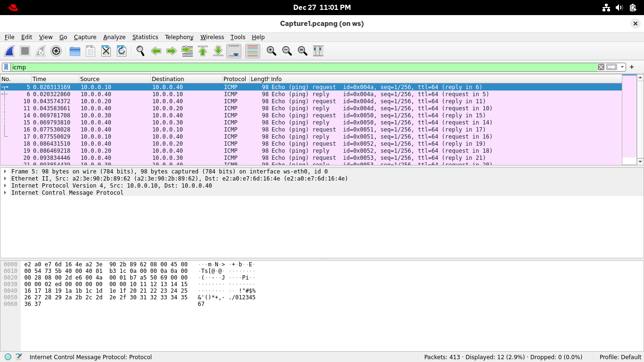The height and width of the screenshot is (362, 644).
Task: Open the display filter history dropdown
Action: point(622,67)
